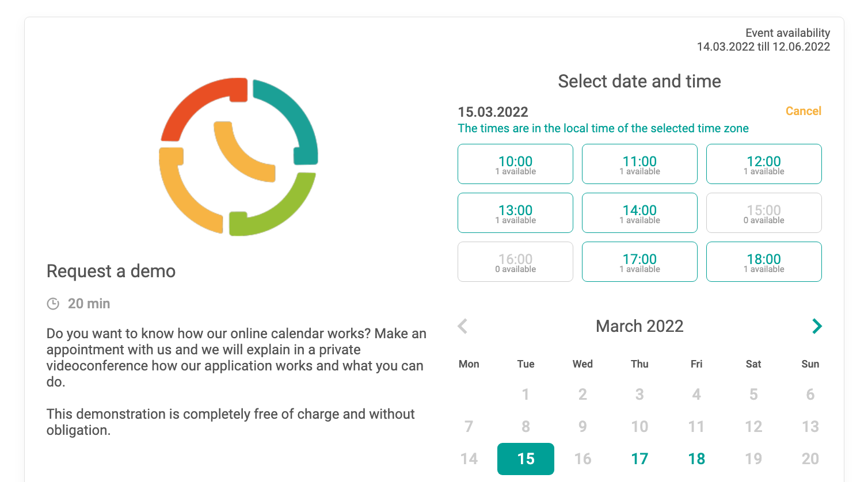Book the 13:00 time slot
The height and width of the screenshot is (482, 868).
(515, 213)
